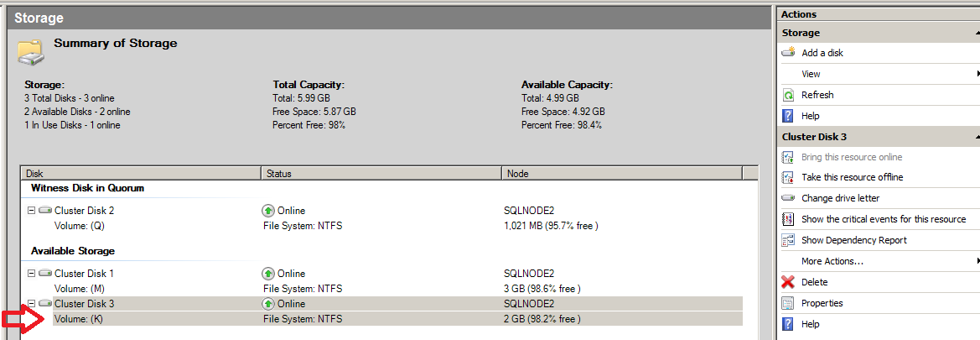980x340 pixels.
Task: Click the Change drive letter icon
Action: tap(788, 198)
